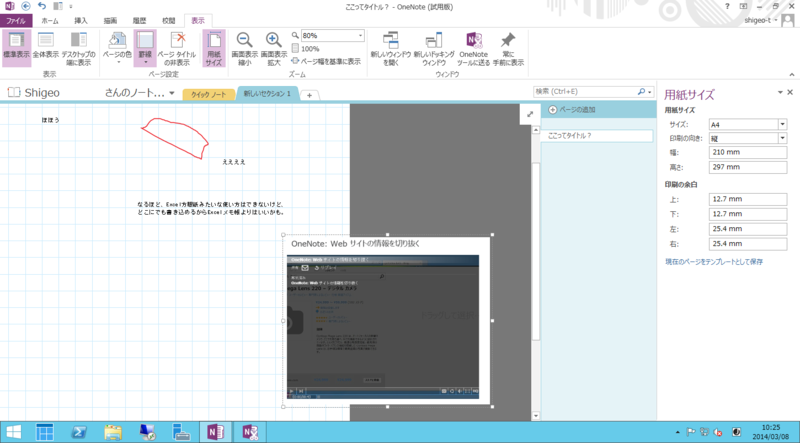This screenshot has height=443, width=800.
Task: Add a new section with plus tab
Action: pos(309,95)
